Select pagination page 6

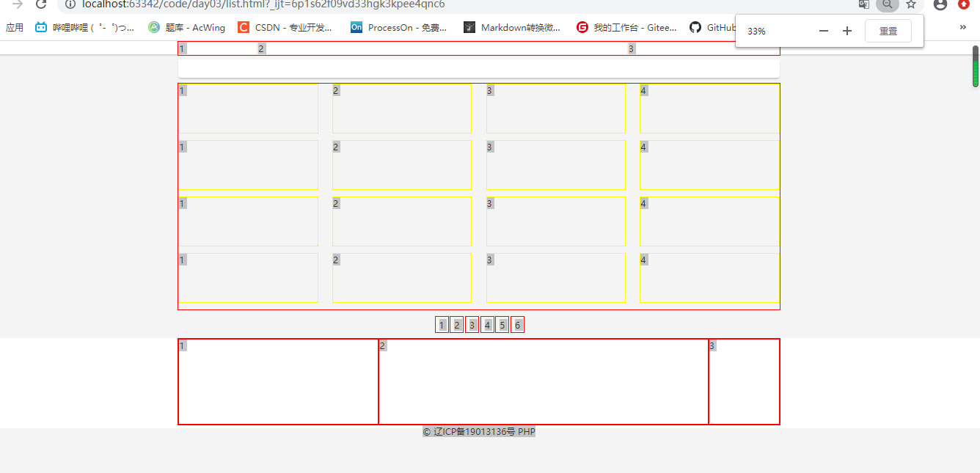pyautogui.click(x=517, y=324)
